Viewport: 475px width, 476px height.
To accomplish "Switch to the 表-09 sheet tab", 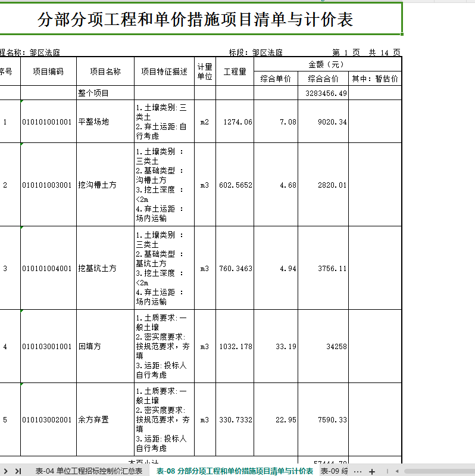I will (335, 471).
